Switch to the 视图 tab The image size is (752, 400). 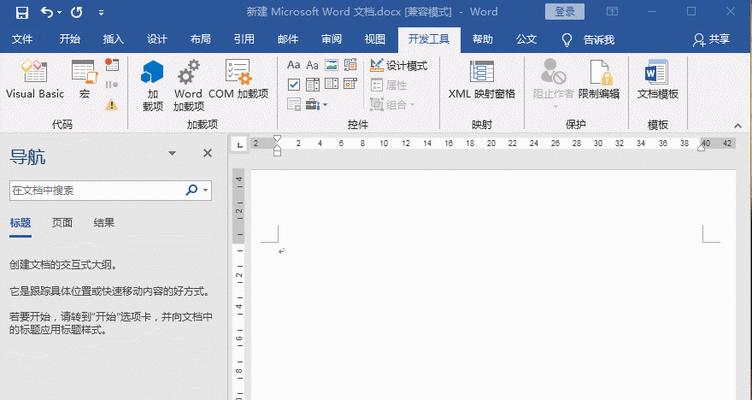[x=375, y=39]
